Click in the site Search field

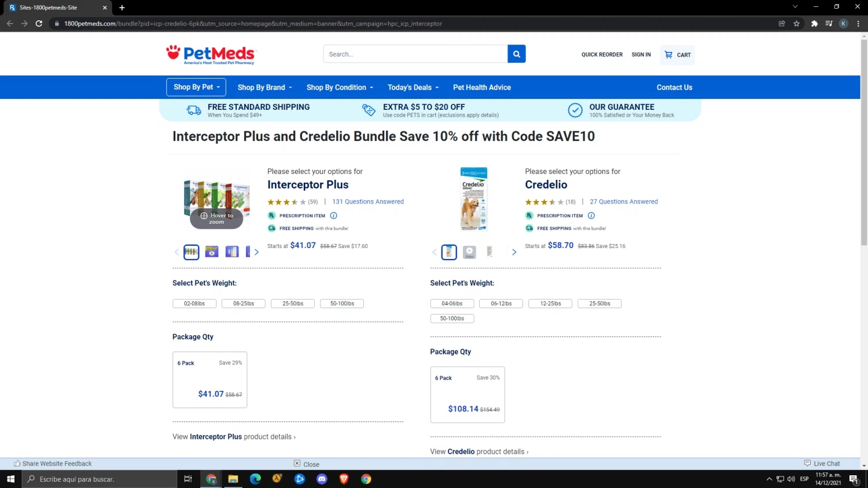coord(415,54)
